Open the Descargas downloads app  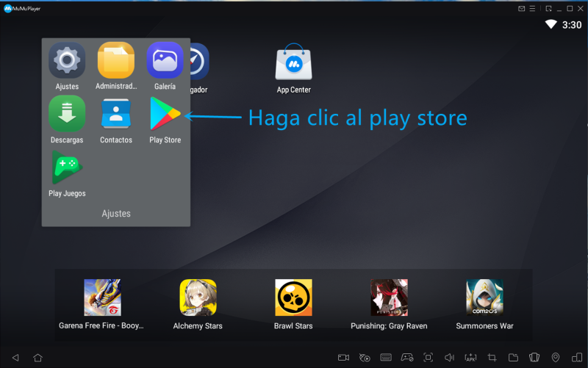point(67,115)
